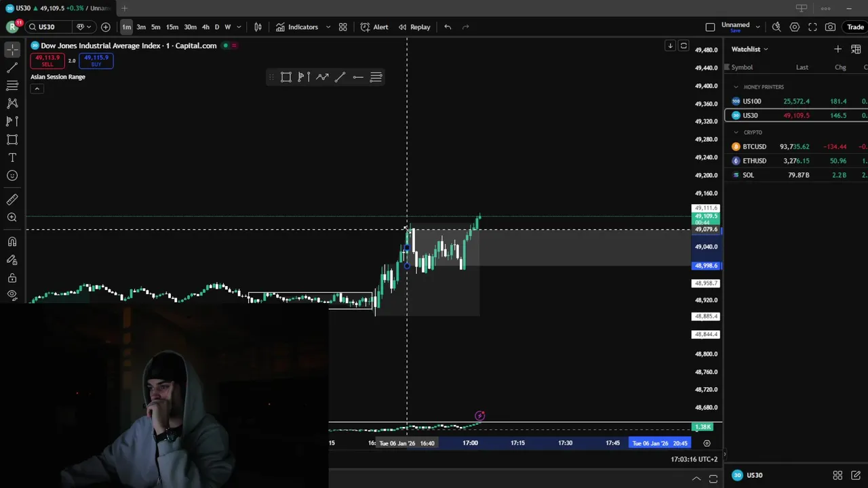This screenshot has width=868, height=488.
Task: Select the 3m timeframe
Action: (141, 27)
